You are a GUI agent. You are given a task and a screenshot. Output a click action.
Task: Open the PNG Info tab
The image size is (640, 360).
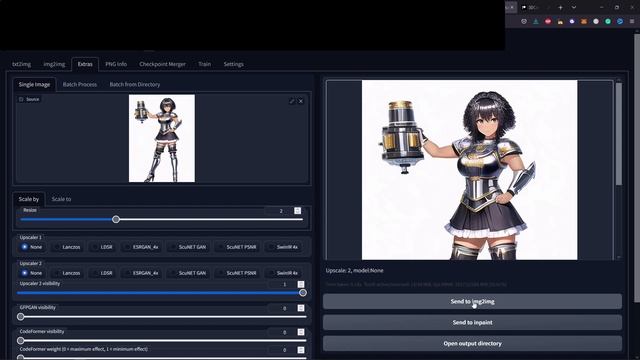point(116,64)
